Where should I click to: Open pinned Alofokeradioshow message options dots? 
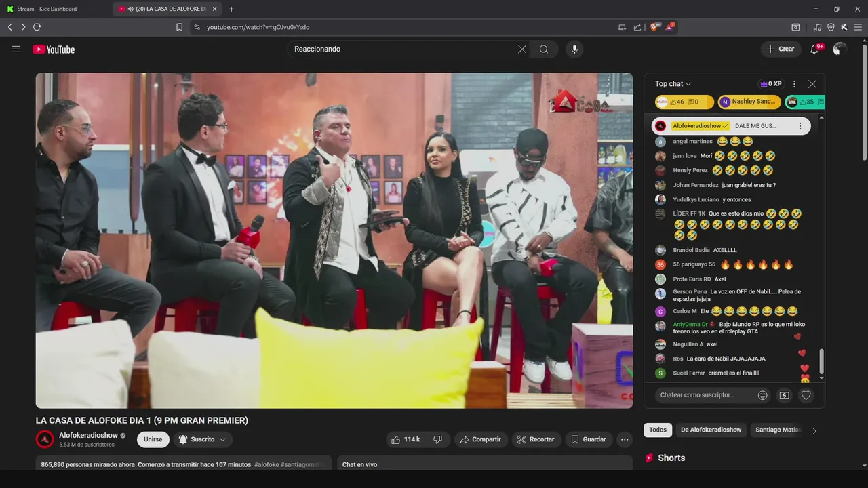(x=800, y=126)
